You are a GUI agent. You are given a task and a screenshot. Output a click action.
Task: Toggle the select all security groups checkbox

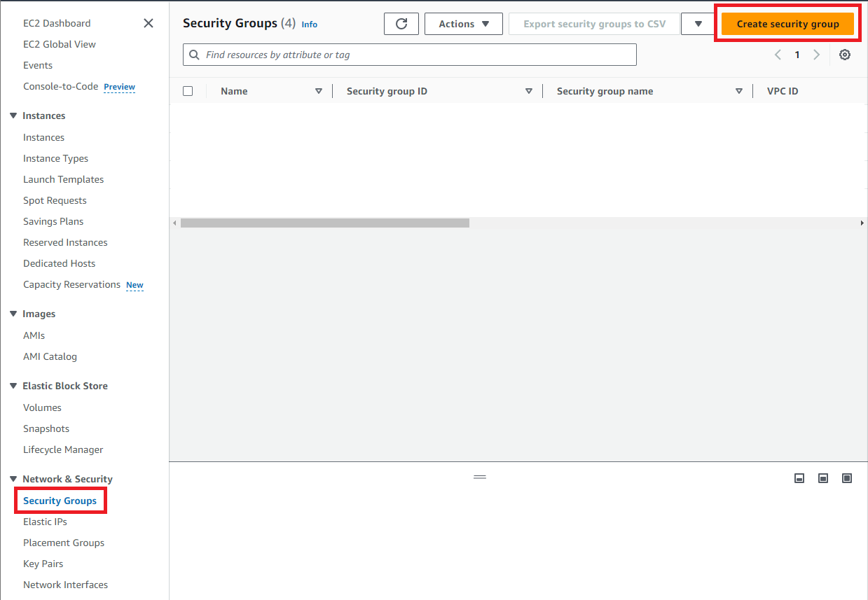click(x=188, y=91)
